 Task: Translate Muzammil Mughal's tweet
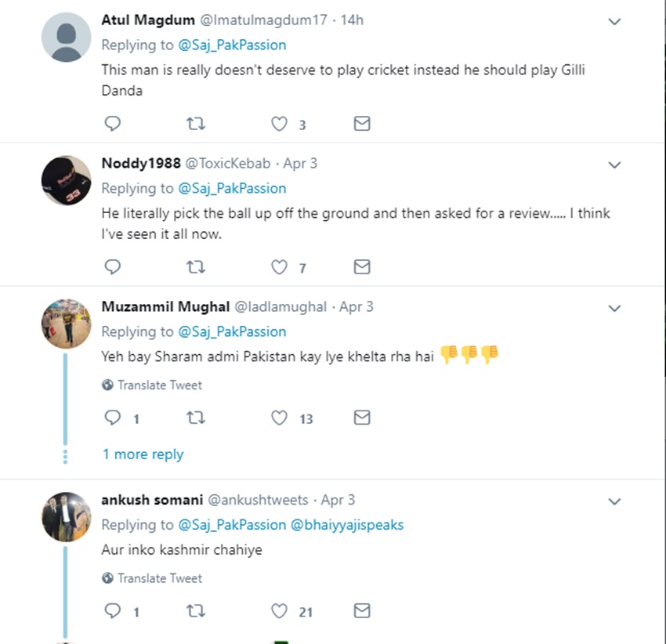tap(159, 385)
